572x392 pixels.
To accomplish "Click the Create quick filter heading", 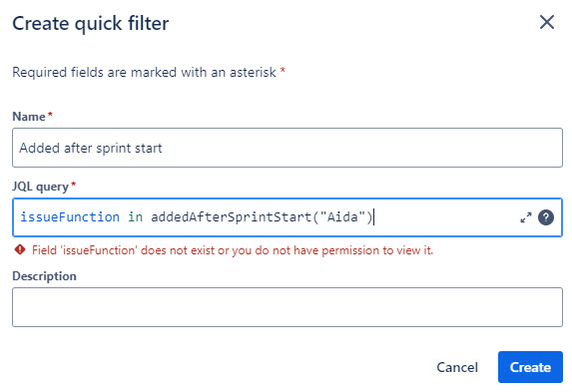I will coord(91,23).
